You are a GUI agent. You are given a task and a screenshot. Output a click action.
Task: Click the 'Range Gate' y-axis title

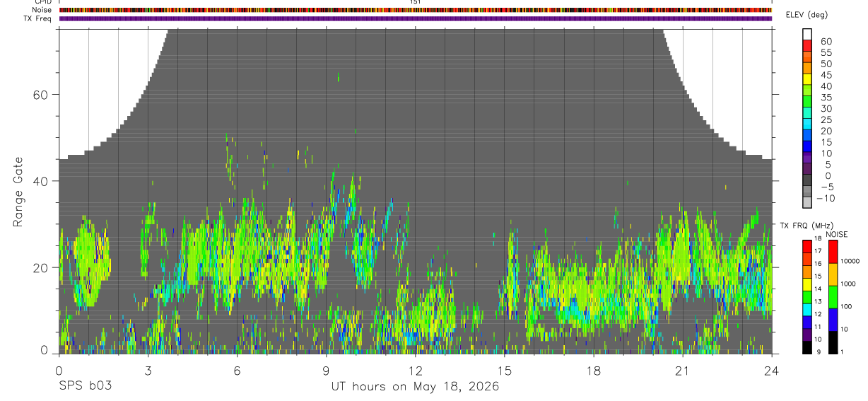click(x=18, y=192)
